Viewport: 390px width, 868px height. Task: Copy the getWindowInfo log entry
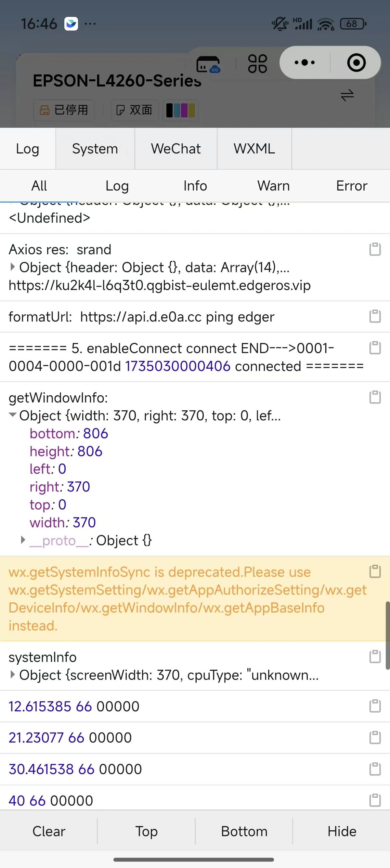click(x=375, y=397)
